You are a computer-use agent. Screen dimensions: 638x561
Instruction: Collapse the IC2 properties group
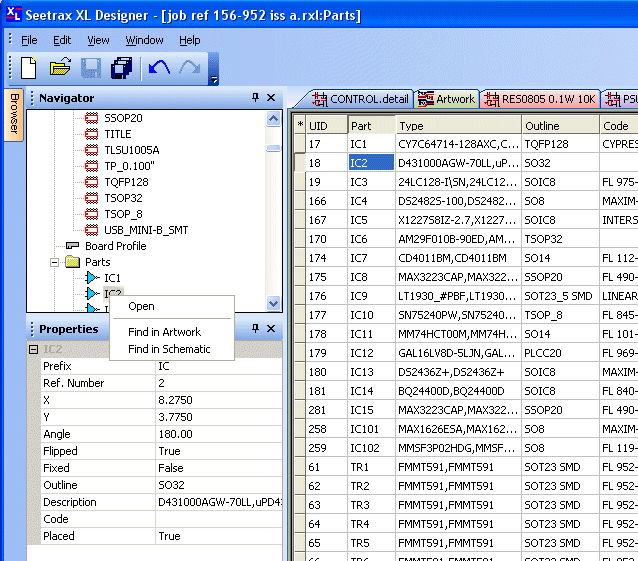[x=33, y=349]
